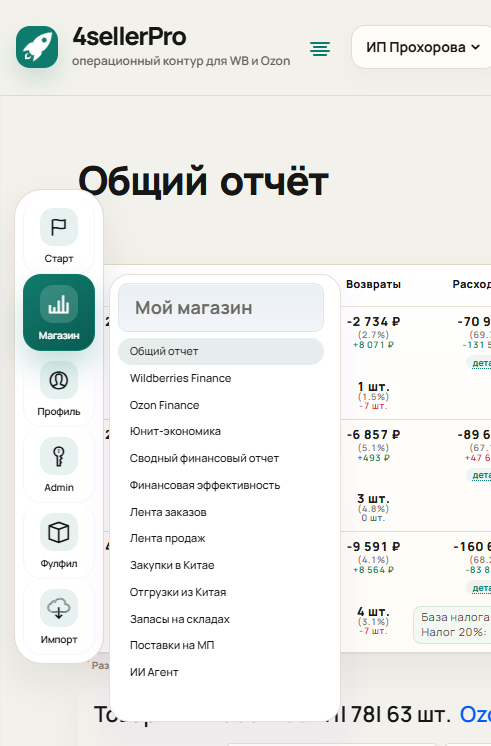Open ИИ Агент menu item
Viewport: 491px width, 746px height.
point(221,673)
